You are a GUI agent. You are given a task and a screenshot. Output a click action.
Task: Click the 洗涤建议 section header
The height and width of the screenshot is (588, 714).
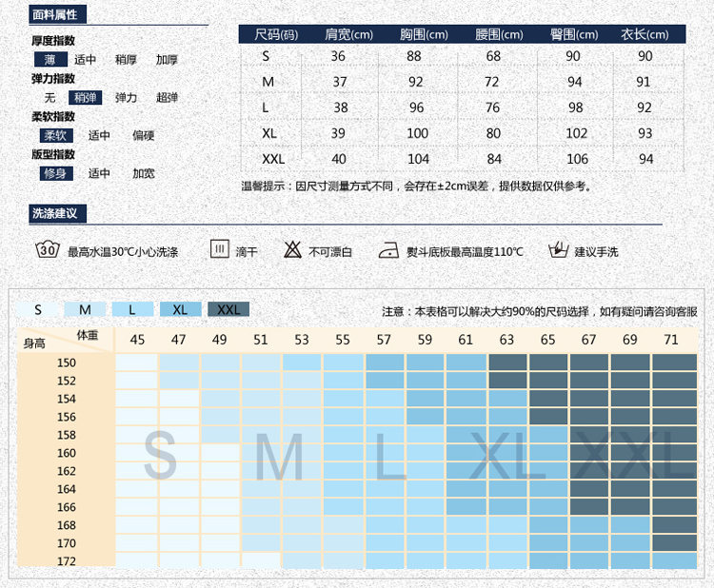pyautogui.click(x=57, y=213)
